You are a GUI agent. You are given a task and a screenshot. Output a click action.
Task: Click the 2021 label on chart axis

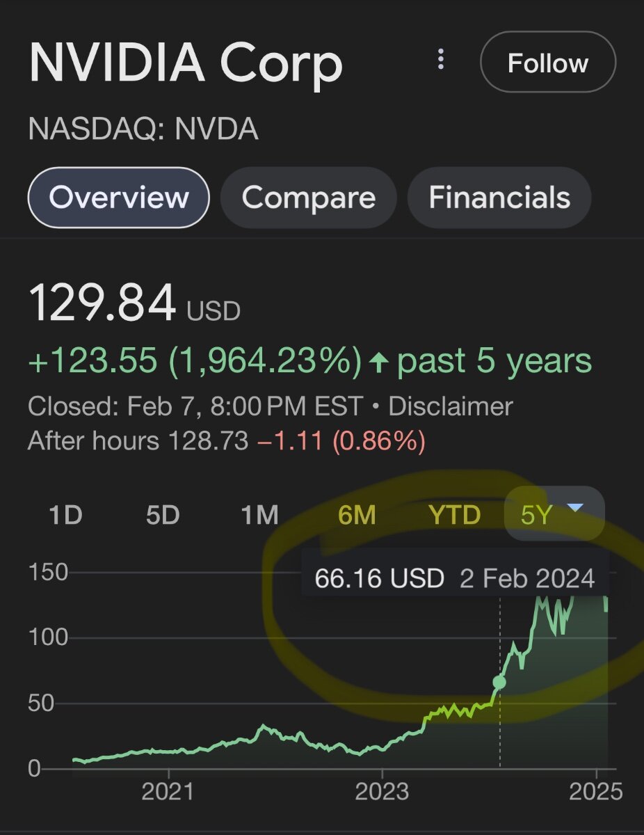[x=168, y=792]
